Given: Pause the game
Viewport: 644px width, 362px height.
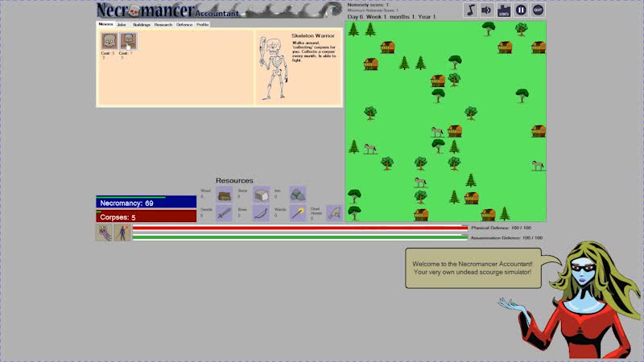Looking at the screenshot, I should (522, 10).
